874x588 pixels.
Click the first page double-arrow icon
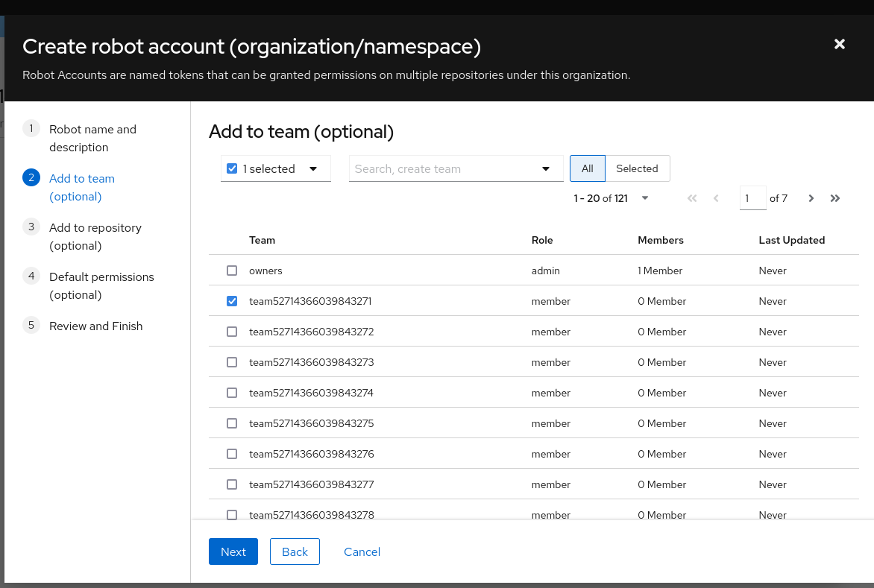(x=691, y=198)
